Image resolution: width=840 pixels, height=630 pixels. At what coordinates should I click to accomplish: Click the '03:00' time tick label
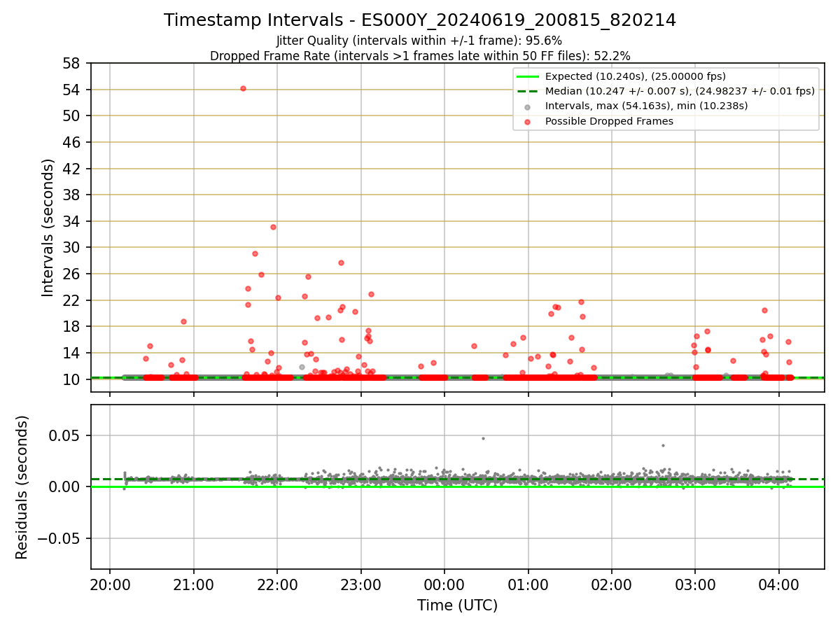tap(696, 584)
